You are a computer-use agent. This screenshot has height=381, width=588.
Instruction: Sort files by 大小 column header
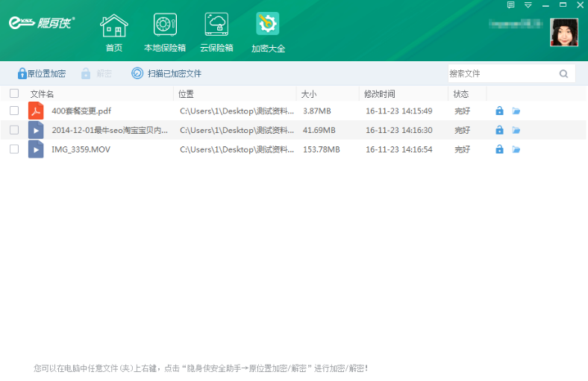(309, 94)
